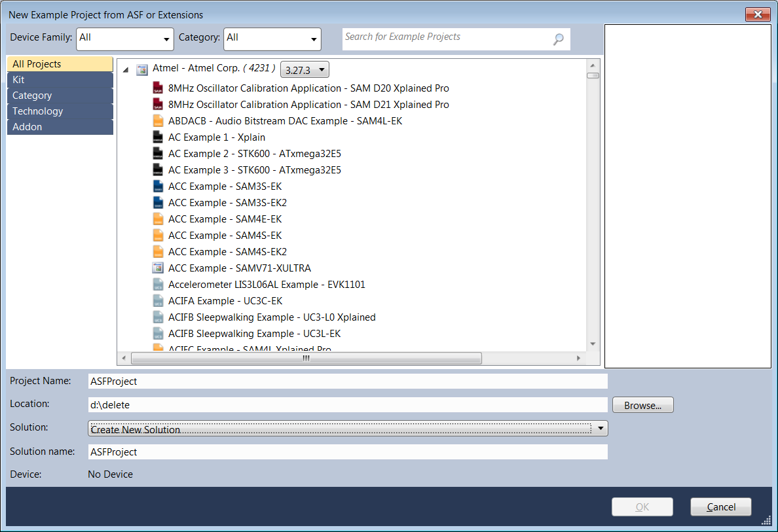Click icon beside 8MHz Oscillator SAM D21 entry
The image size is (778, 532).
[x=158, y=105]
